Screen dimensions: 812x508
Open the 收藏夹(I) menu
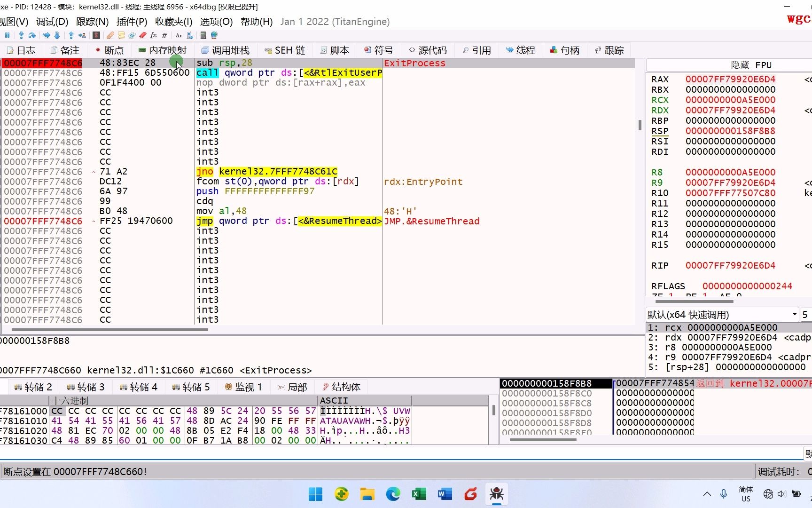pos(173,22)
